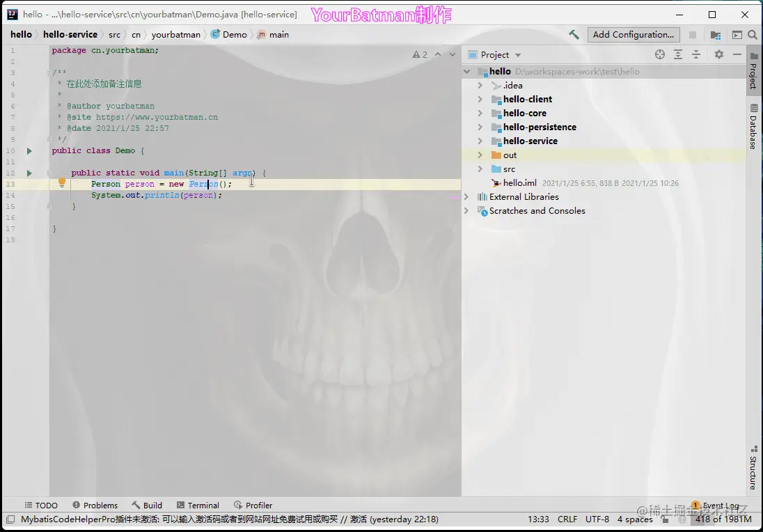Toggle tool window quick-access icon in status bar

[x=10, y=519]
